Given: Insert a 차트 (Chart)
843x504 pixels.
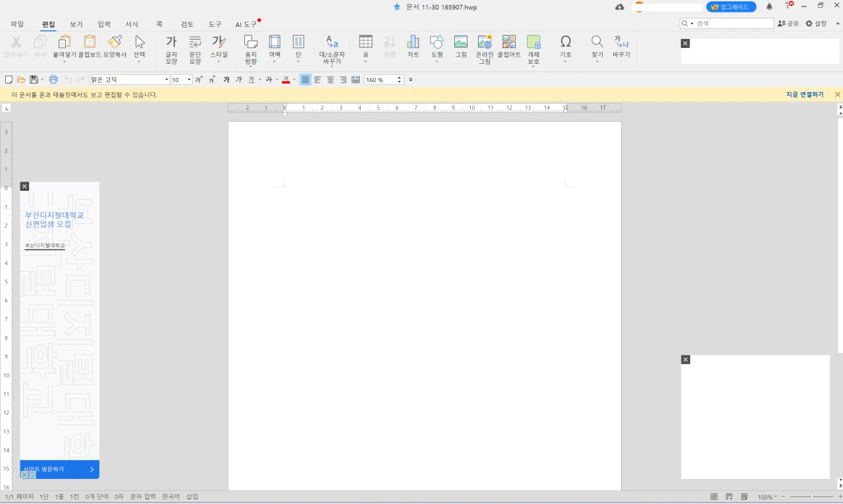Looking at the screenshot, I should click(413, 47).
